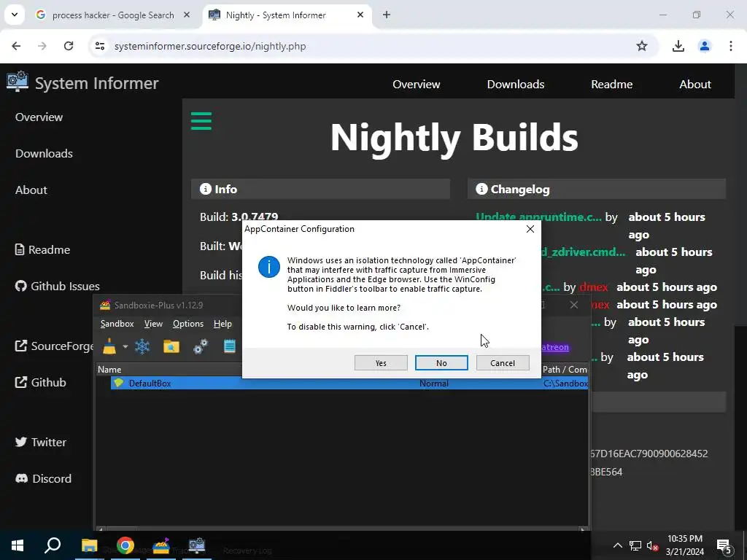Click the taskbar clock showing 10:35 PM
747x560 pixels.
click(x=684, y=545)
